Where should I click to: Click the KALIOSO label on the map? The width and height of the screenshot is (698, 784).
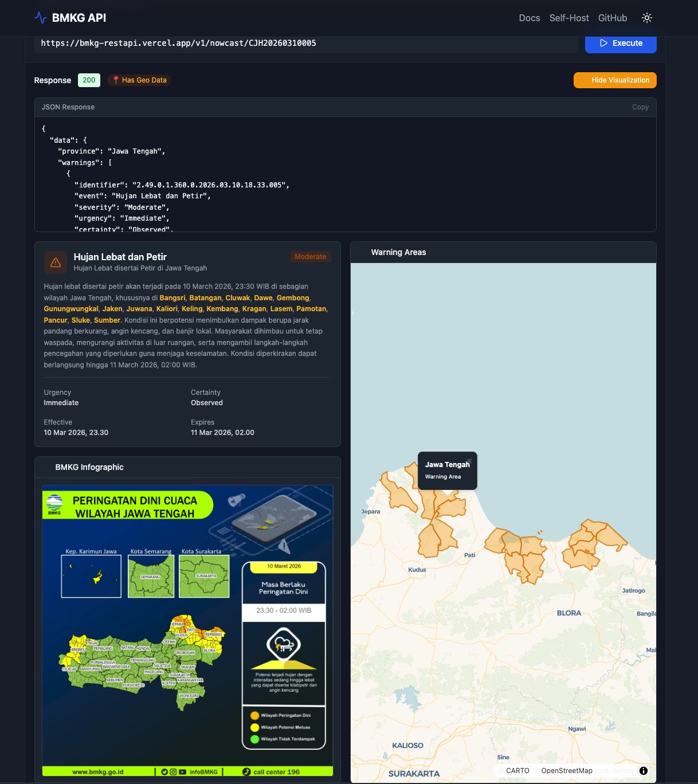coord(407,746)
